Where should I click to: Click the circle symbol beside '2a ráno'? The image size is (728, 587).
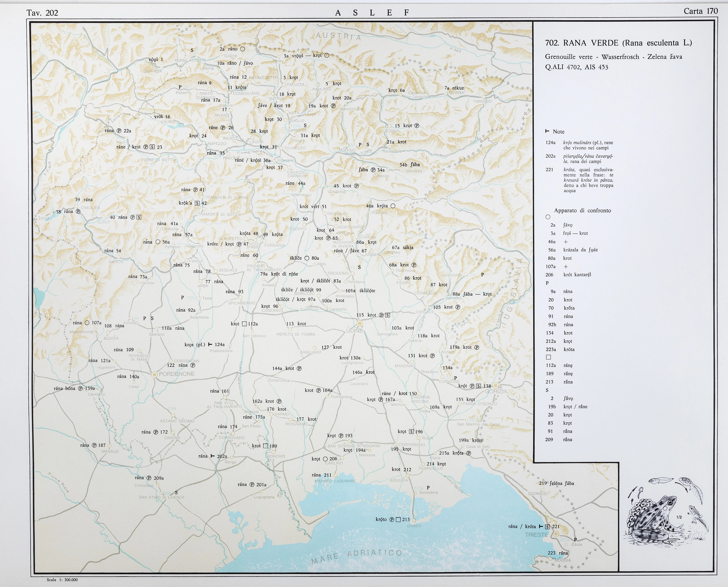(242, 49)
